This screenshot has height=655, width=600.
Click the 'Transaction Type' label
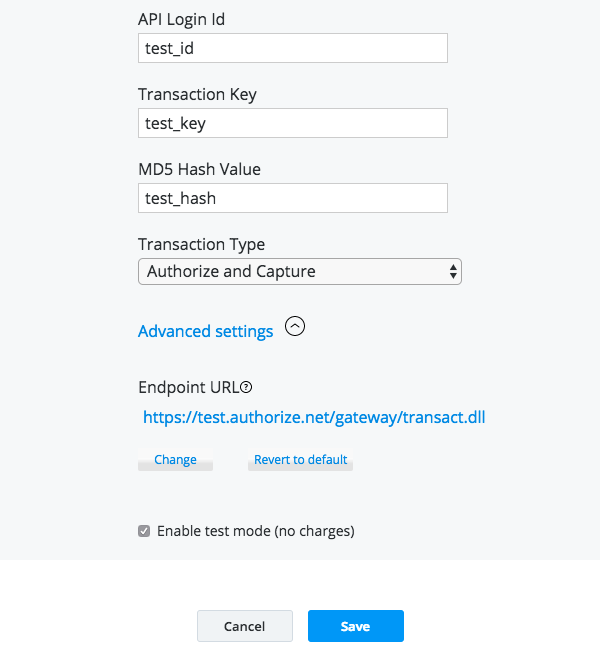201,244
